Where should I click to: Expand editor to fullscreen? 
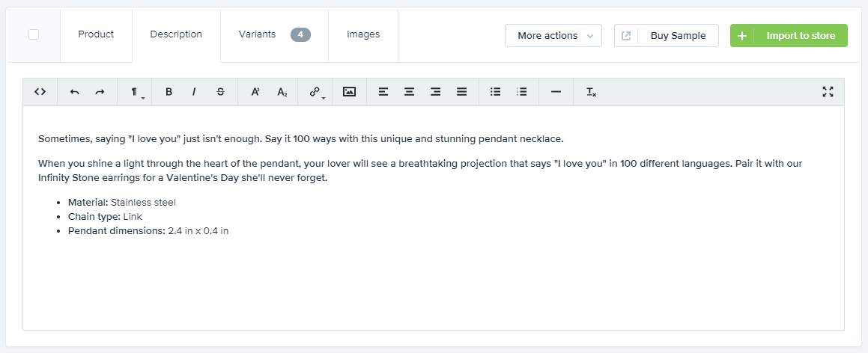(828, 92)
